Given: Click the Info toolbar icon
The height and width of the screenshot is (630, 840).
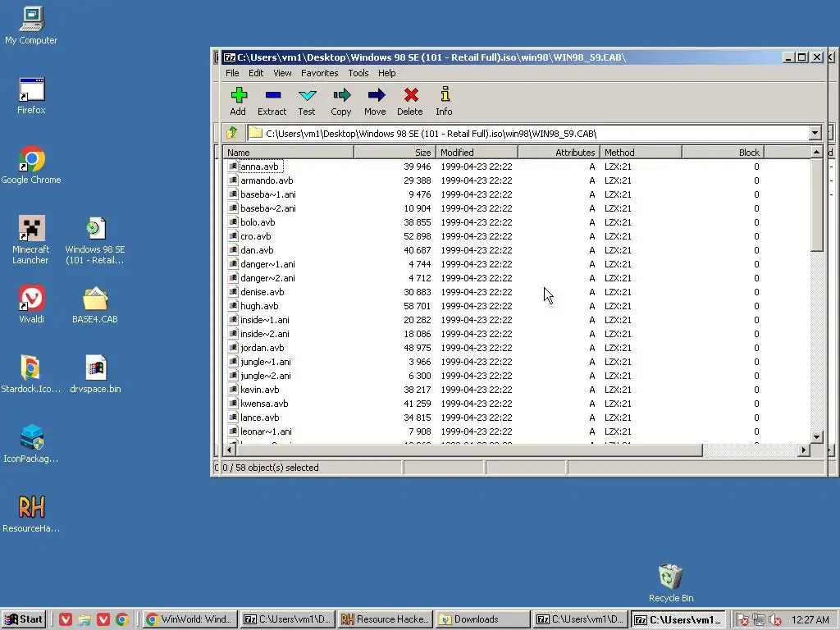Looking at the screenshot, I should tap(444, 101).
